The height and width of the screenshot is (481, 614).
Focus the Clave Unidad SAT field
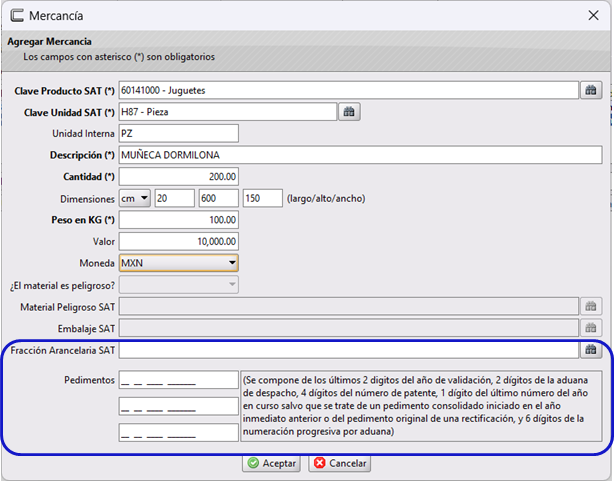pos(228,112)
